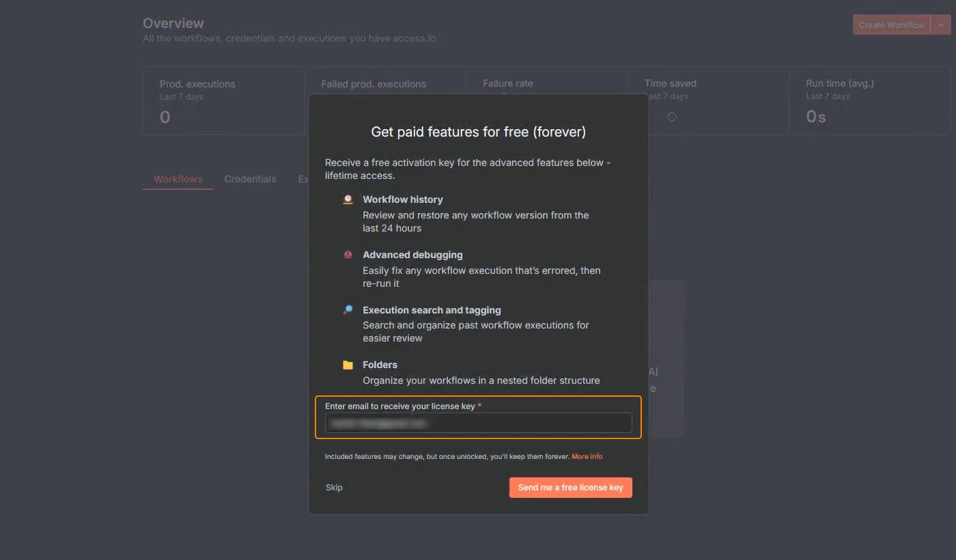Click the info icon under Time saved
This screenshot has height=560, width=956.
click(x=671, y=117)
